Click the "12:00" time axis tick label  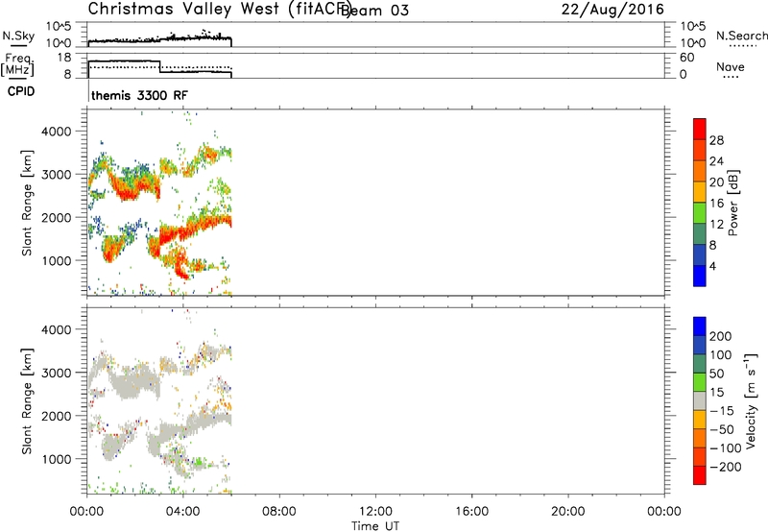click(x=375, y=512)
